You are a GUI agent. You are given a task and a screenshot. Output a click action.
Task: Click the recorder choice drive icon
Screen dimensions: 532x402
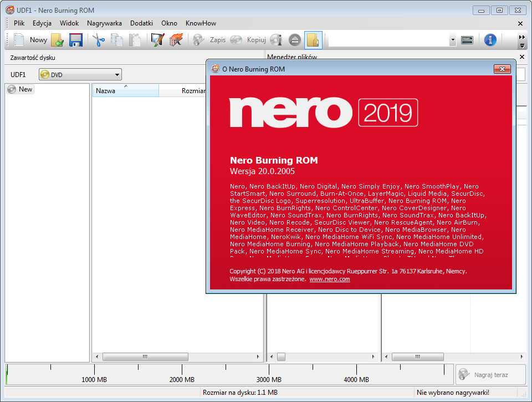(467, 40)
